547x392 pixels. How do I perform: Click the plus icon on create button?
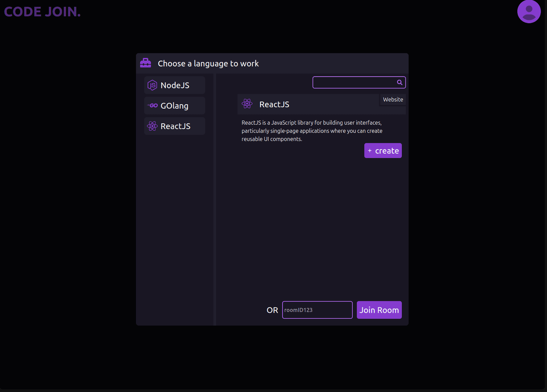(x=370, y=151)
